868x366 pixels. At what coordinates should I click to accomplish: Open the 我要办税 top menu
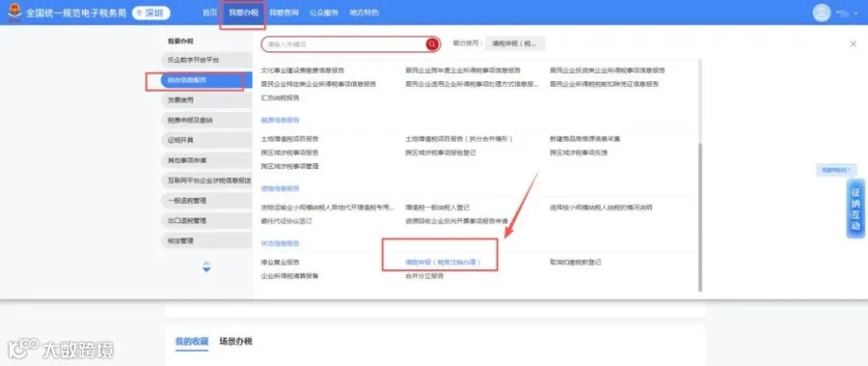(x=243, y=13)
